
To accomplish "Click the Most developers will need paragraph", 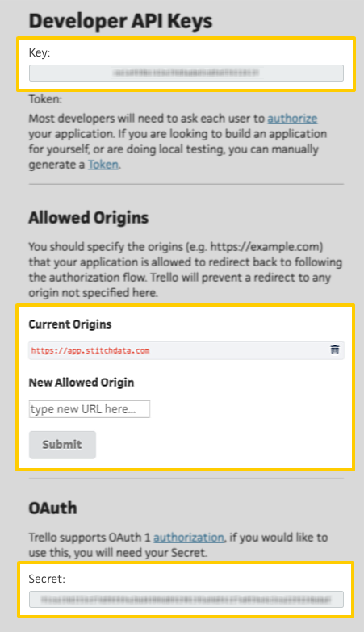I will tap(178, 141).
